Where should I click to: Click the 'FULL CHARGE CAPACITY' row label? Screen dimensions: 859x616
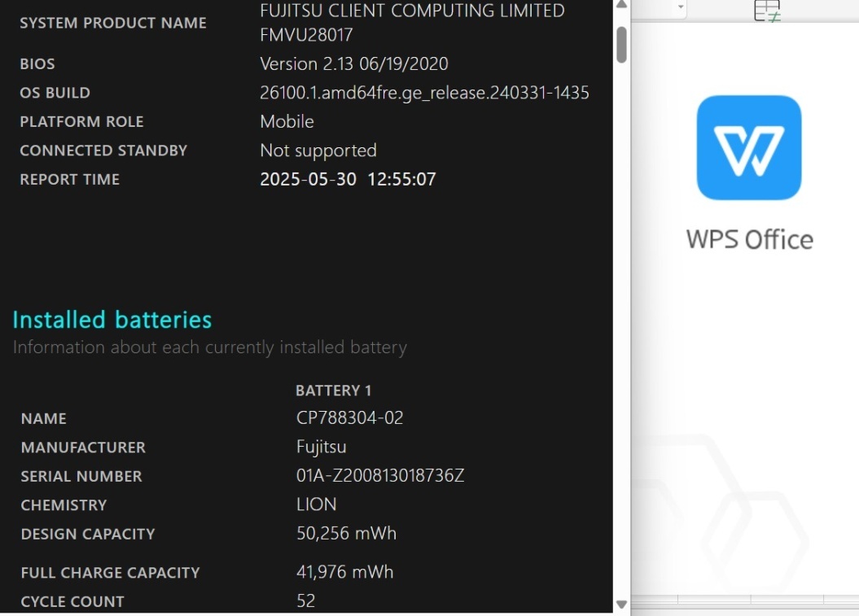tap(111, 574)
